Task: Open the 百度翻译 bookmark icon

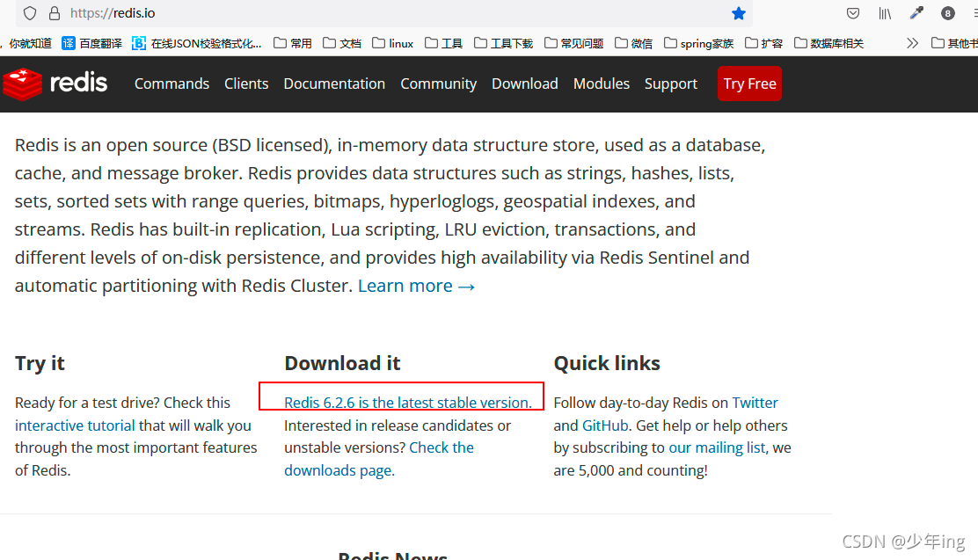Action: click(67, 42)
